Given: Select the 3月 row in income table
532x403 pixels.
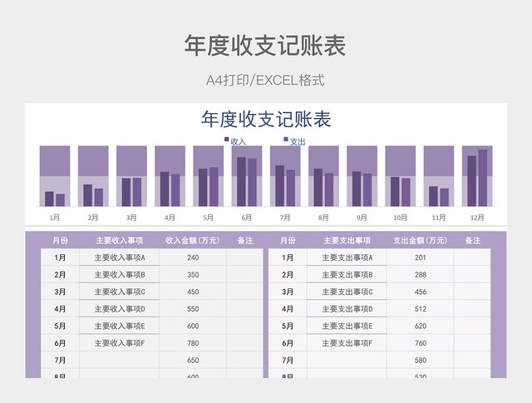Looking at the screenshot, I should (x=152, y=292).
